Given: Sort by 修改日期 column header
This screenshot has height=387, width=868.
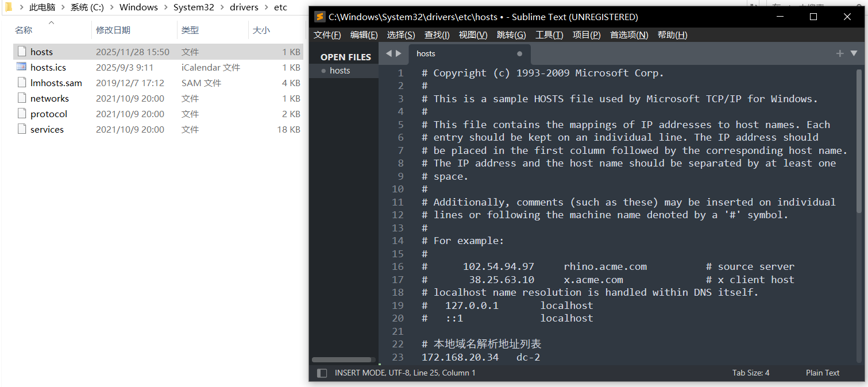Looking at the screenshot, I should (x=113, y=30).
